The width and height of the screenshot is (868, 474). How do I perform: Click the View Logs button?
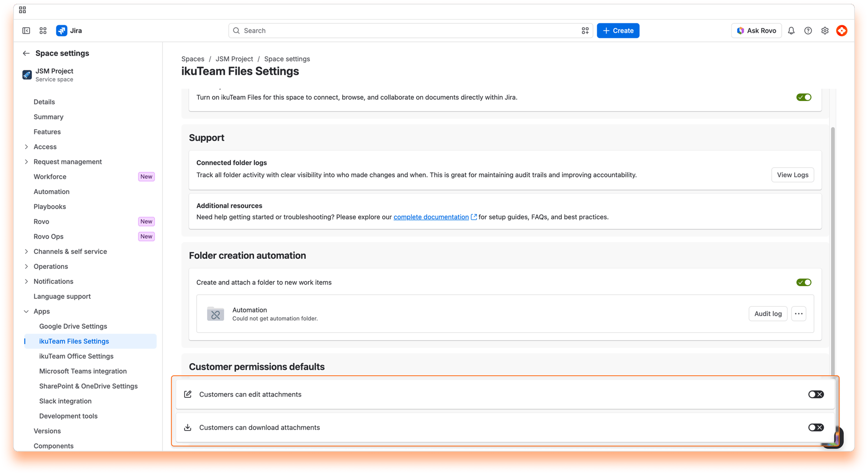pyautogui.click(x=793, y=175)
